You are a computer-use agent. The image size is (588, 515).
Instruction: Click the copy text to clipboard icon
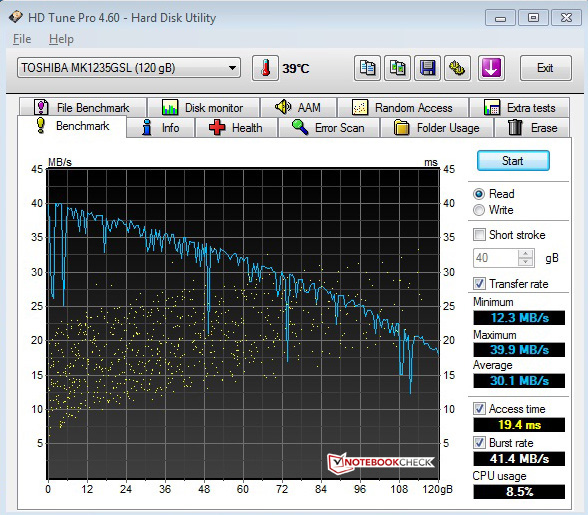point(367,68)
